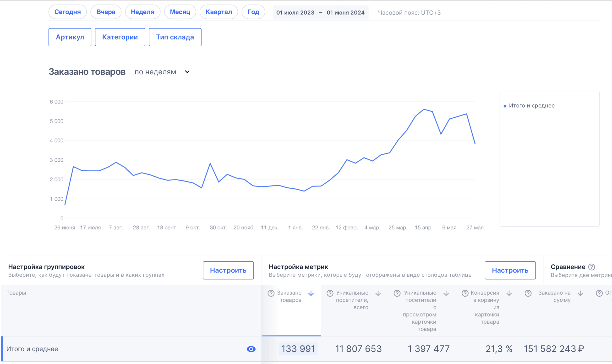Image resolution: width=612 pixels, height=364 pixels.
Task: Sort by Уникальные посетители, всего arrow
Action: pyautogui.click(x=378, y=293)
